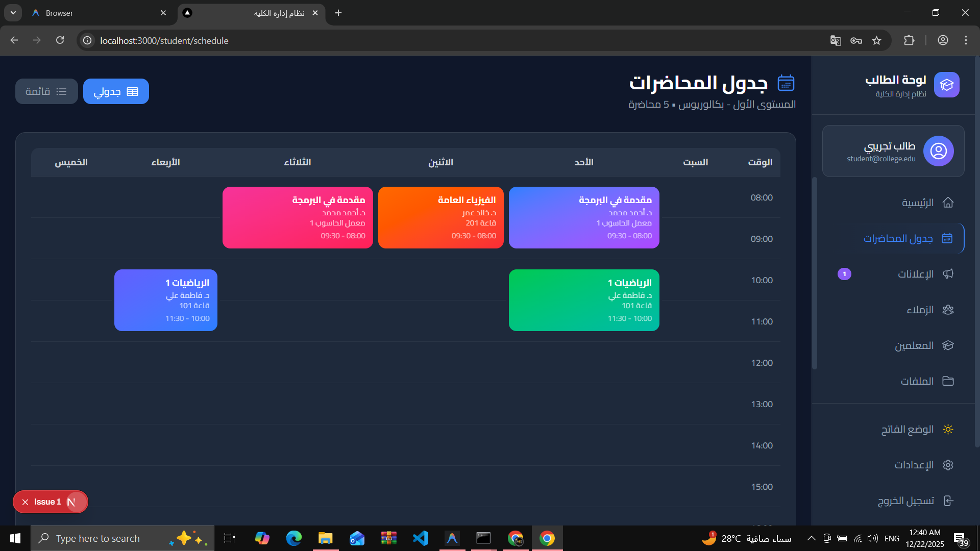Open Chrome three-dot menu
Screen dimensions: 980x551
point(966,40)
